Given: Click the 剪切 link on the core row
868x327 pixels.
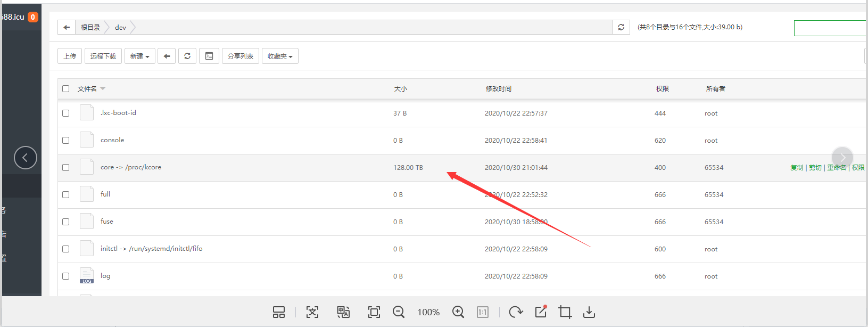Looking at the screenshot, I should [815, 168].
